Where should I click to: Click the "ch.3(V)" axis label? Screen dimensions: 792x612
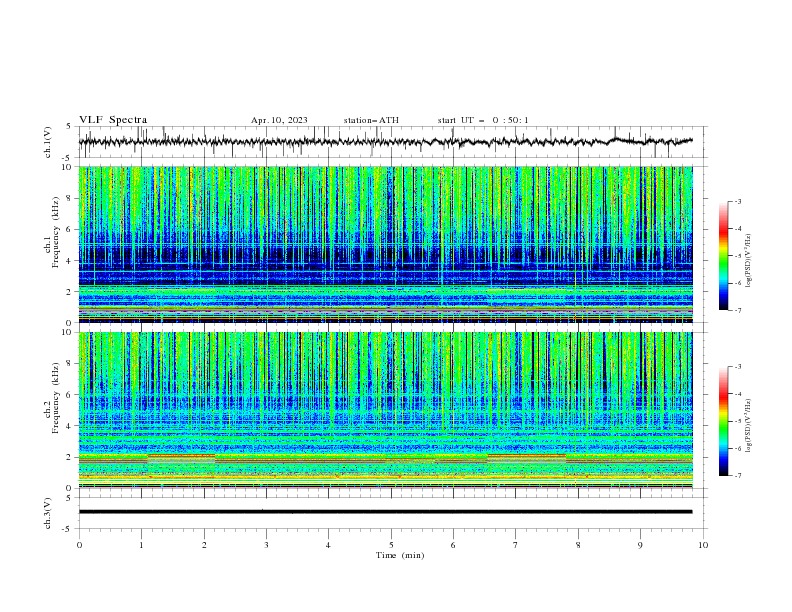(x=48, y=513)
